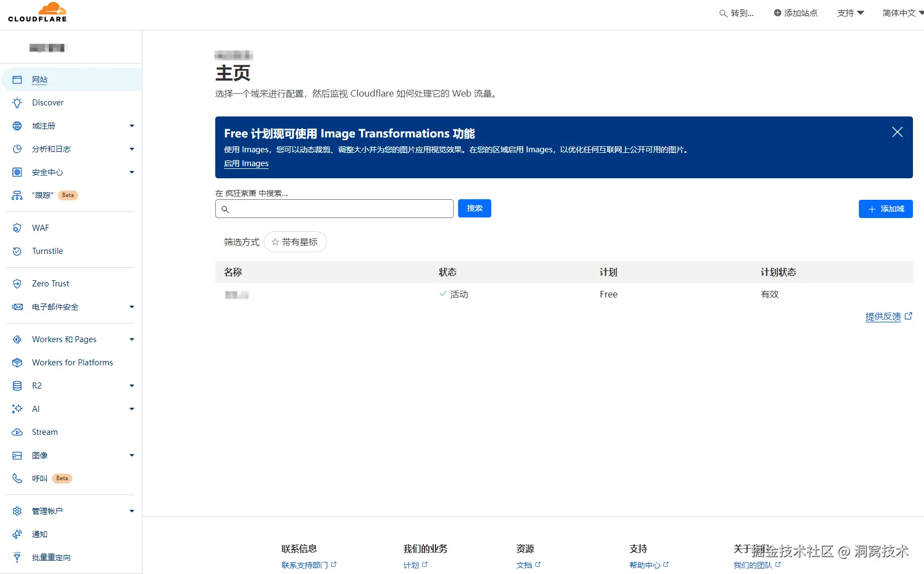Open the 支持 dropdown menu

851,13
